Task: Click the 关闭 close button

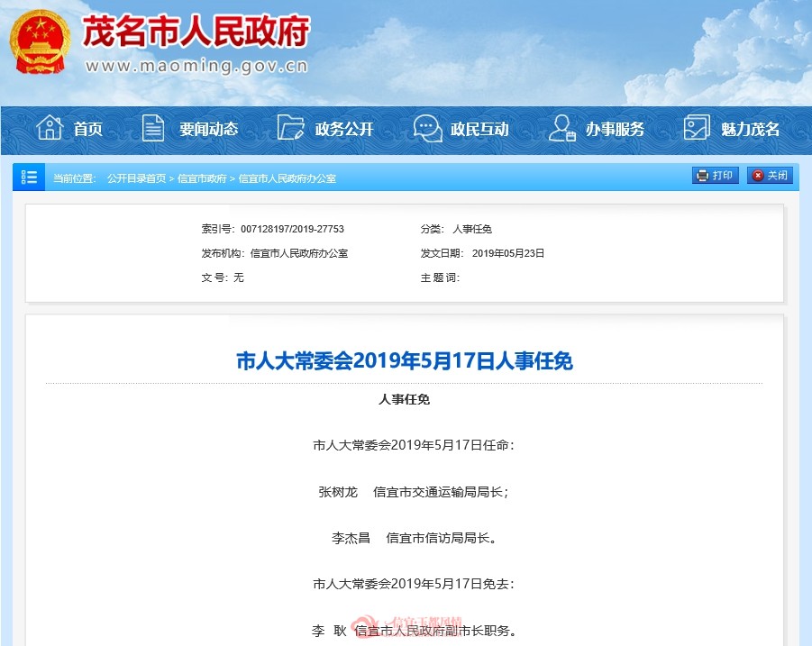Action: coord(770,176)
